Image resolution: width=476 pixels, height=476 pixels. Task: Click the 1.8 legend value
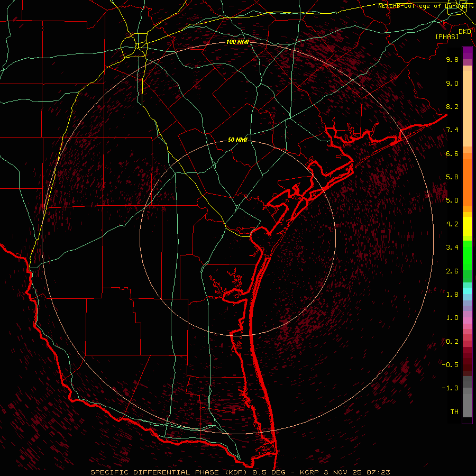click(x=452, y=295)
